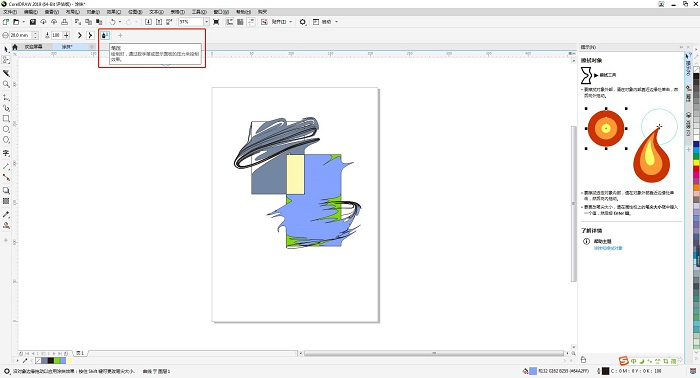Screen dimensions: 700x378
Task: Switch to the Welcome Screen tab
Action: click(x=33, y=46)
